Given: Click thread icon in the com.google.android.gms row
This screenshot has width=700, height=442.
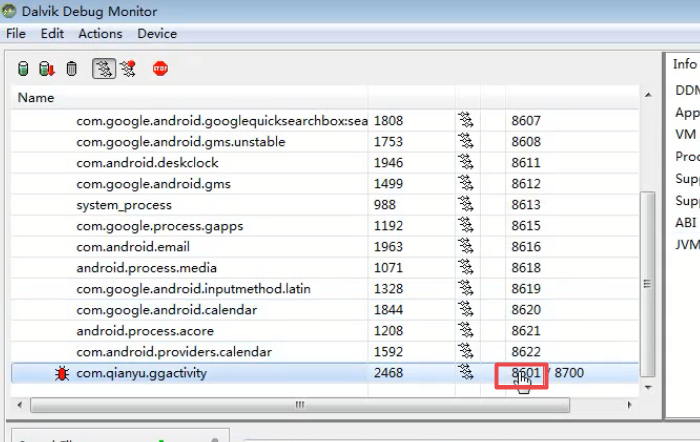Looking at the screenshot, I should point(466,183).
